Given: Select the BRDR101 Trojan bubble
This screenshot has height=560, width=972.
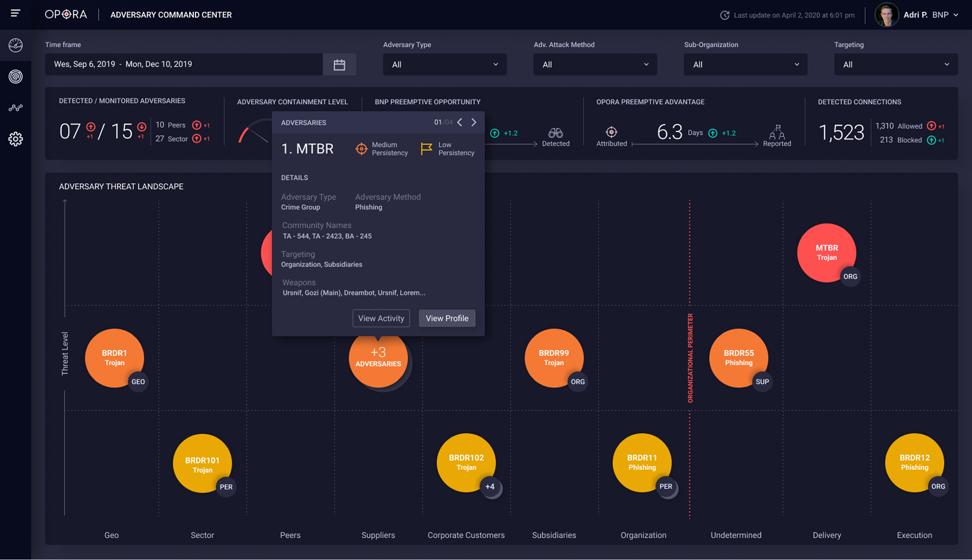Looking at the screenshot, I should pos(202,463).
